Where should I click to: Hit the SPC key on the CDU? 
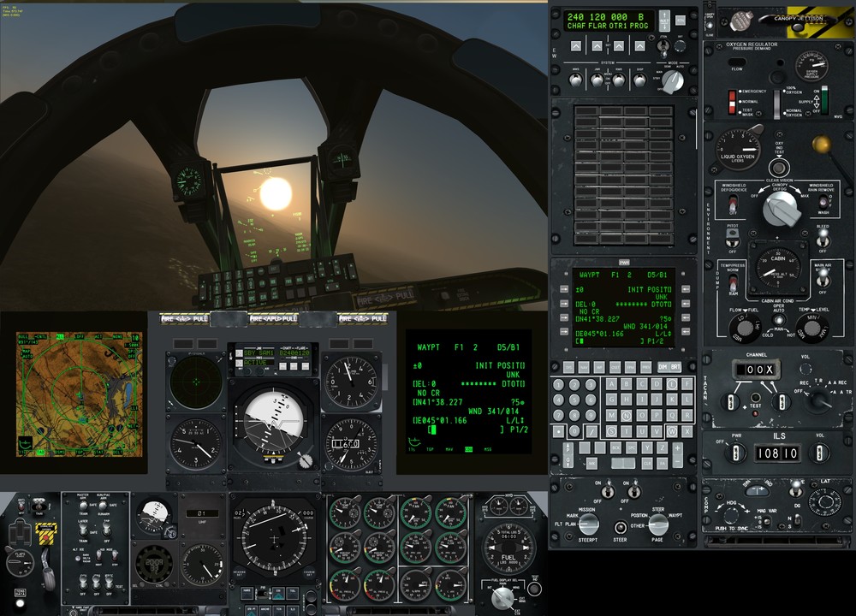tap(631, 447)
